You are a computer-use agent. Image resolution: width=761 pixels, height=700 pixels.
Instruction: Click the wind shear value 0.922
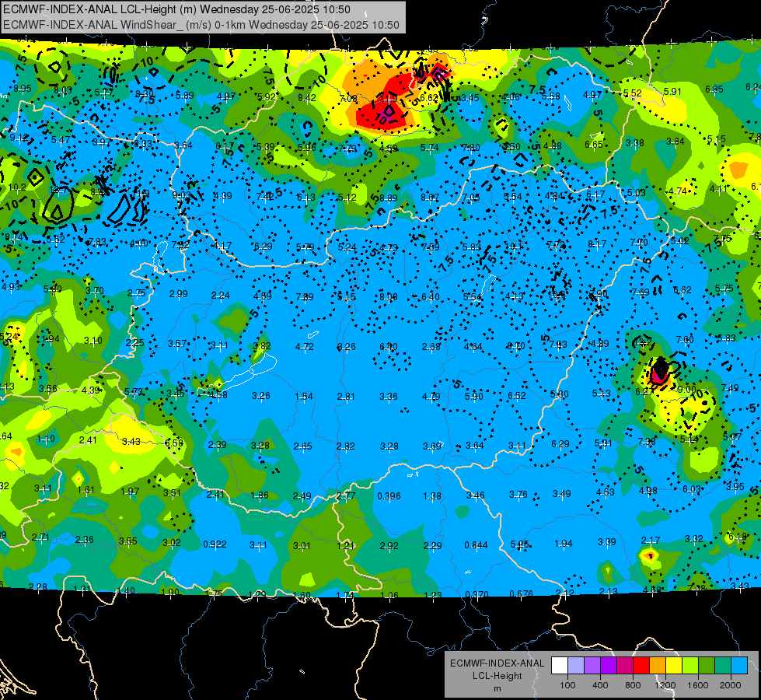(x=215, y=544)
